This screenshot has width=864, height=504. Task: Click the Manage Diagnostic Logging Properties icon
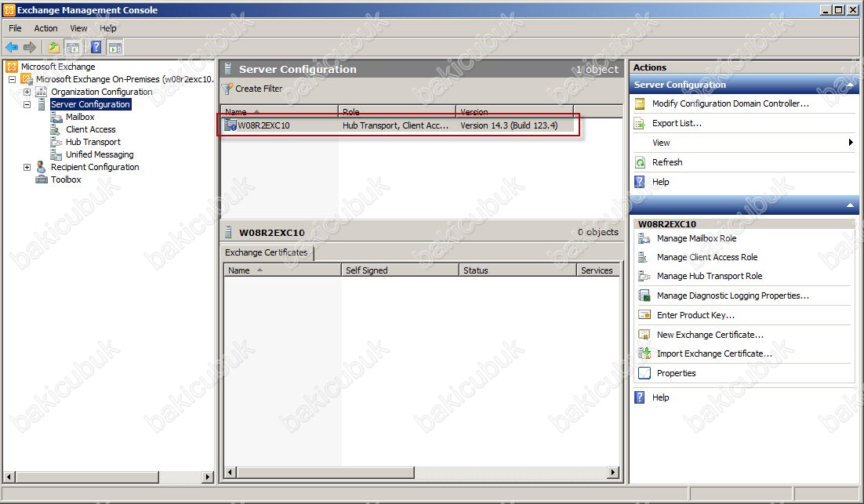pos(644,296)
